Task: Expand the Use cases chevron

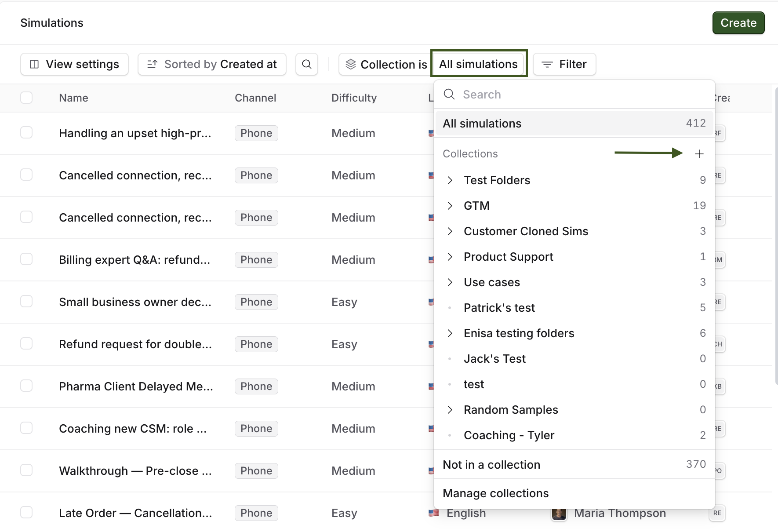Action: pyautogui.click(x=450, y=282)
